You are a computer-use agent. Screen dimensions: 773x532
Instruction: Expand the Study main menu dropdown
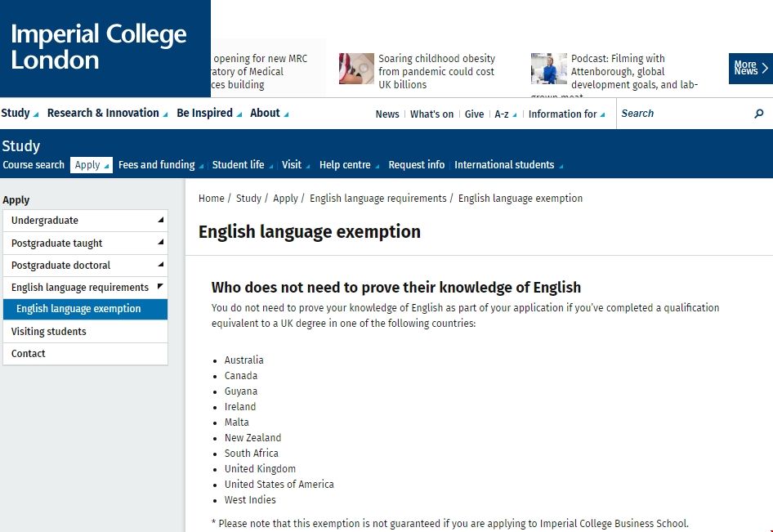tap(20, 114)
